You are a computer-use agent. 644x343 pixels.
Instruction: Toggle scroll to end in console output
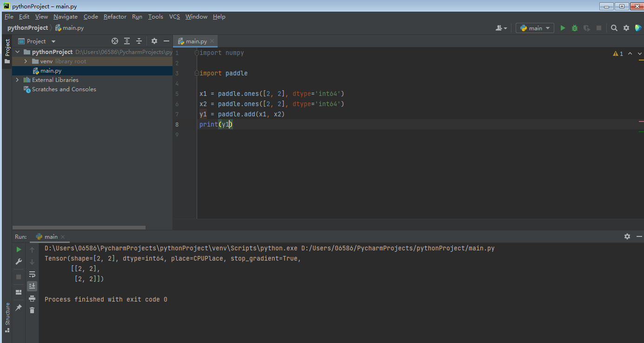pos(32,286)
